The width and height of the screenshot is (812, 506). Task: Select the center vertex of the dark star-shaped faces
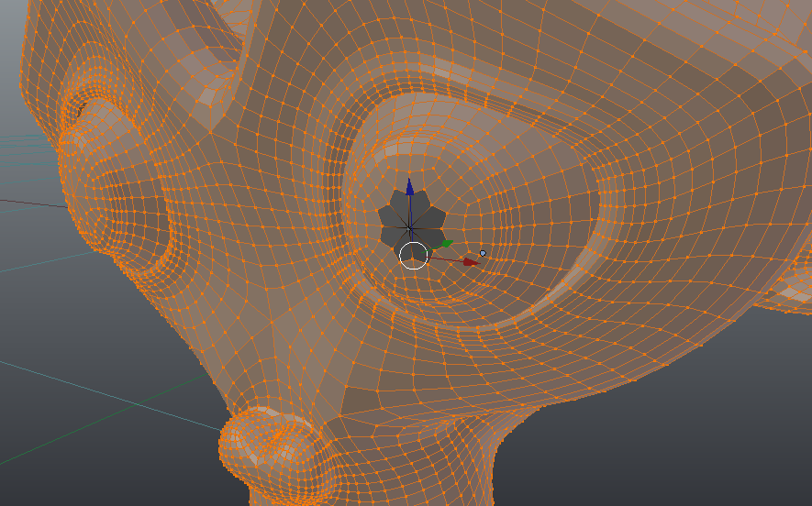tap(409, 226)
